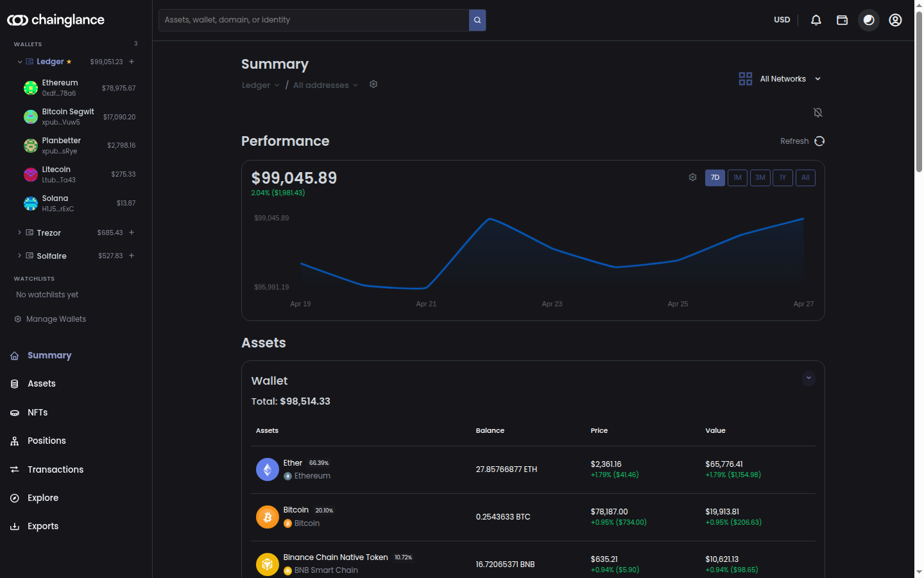Add address to Ledger wallet plus
924x578 pixels.
pos(132,62)
